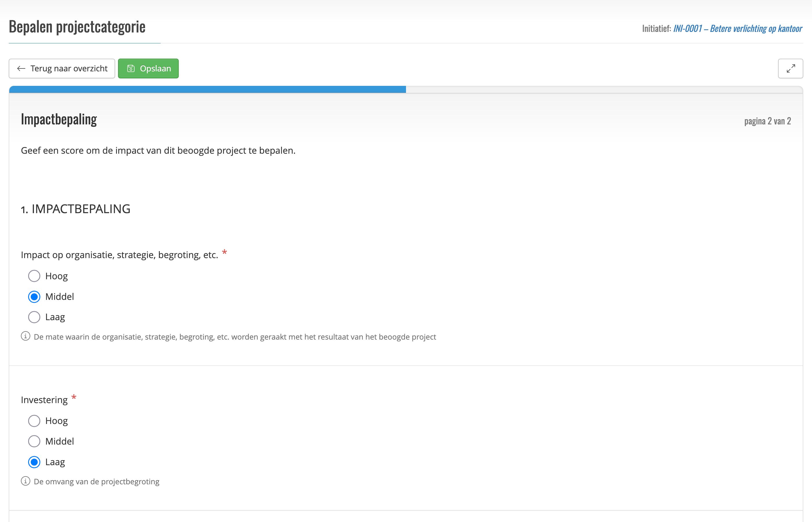
Task: Click the Investering question label
Action: (44, 400)
